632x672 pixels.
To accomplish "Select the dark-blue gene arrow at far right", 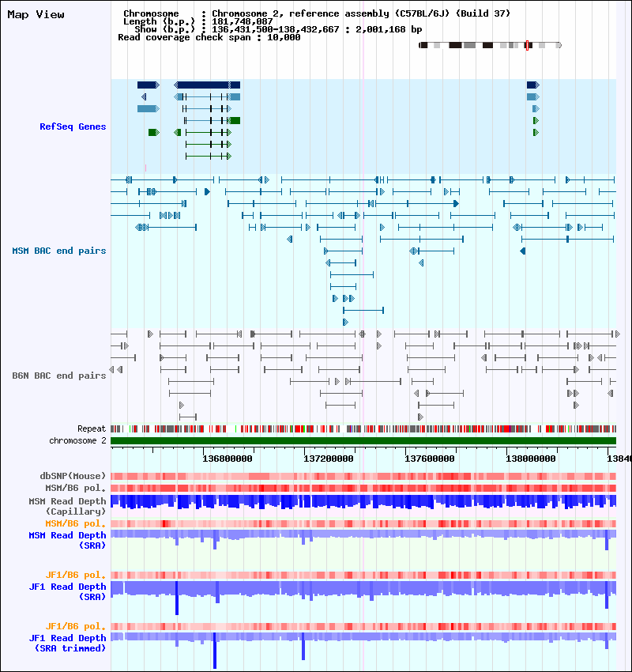I will click(533, 85).
